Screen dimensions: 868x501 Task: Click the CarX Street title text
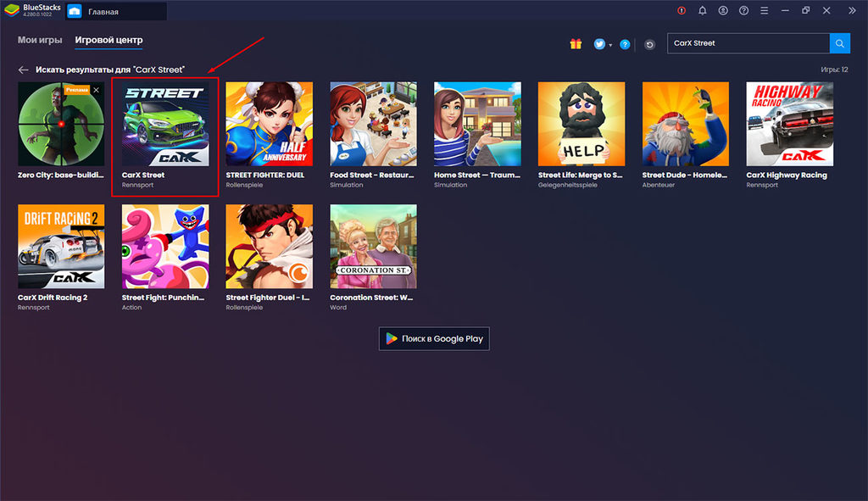(142, 175)
